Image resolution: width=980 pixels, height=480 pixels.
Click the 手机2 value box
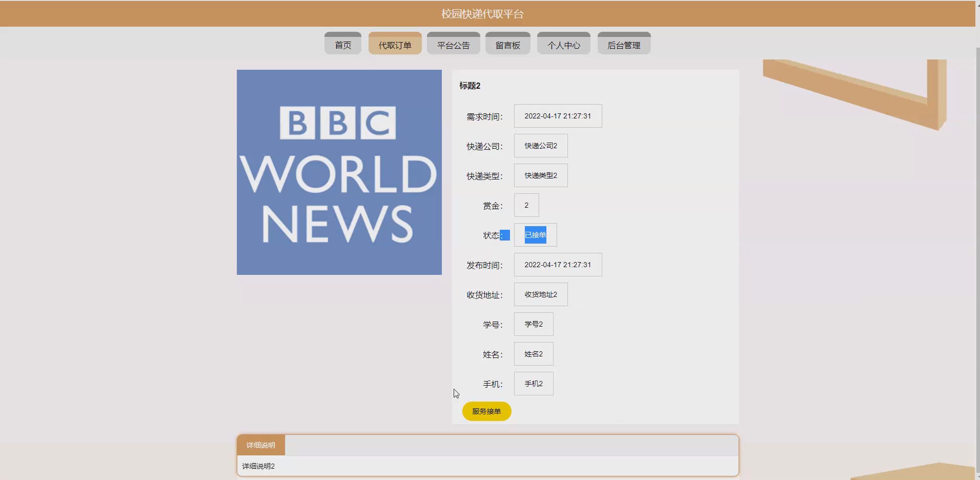[534, 384]
